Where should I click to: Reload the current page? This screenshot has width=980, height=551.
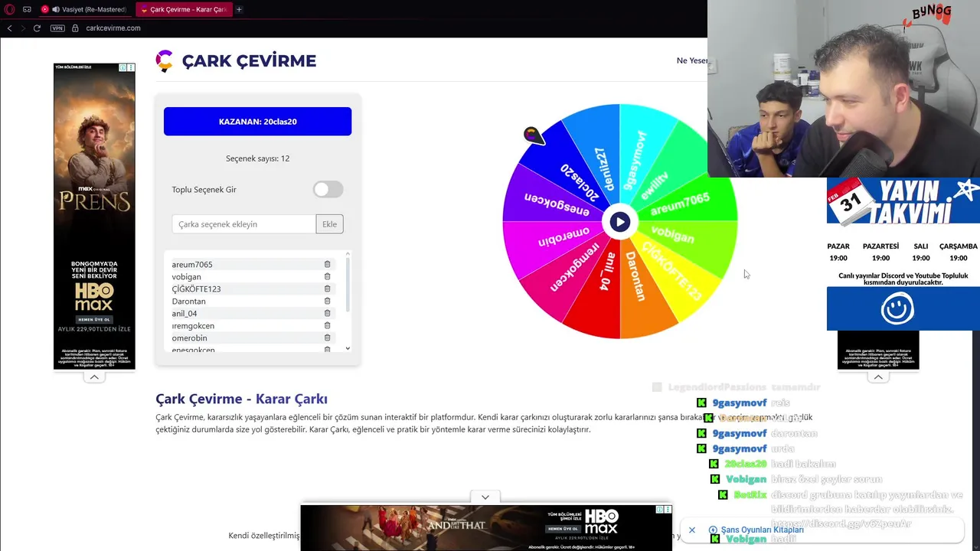(x=37, y=28)
